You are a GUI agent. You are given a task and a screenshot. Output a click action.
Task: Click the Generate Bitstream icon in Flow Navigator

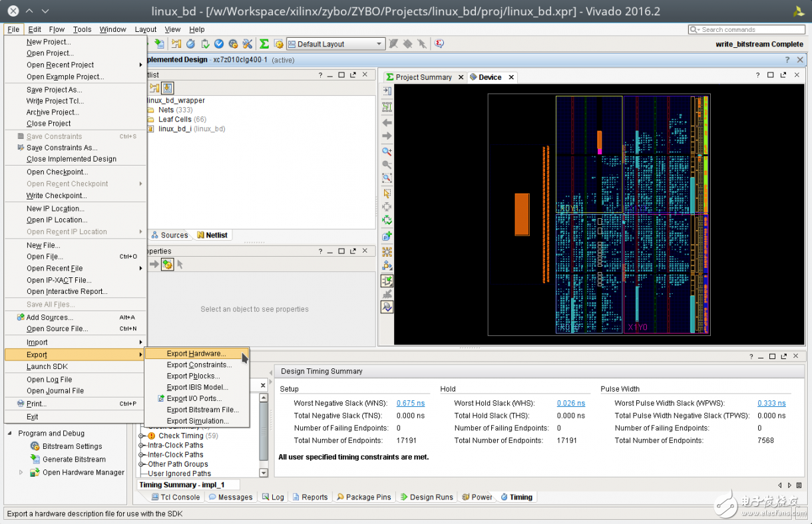coord(35,459)
